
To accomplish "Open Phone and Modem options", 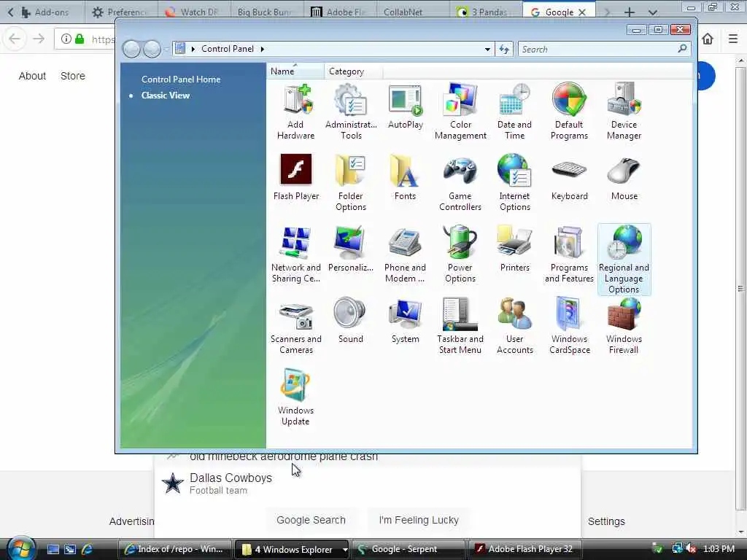I will 406,254.
